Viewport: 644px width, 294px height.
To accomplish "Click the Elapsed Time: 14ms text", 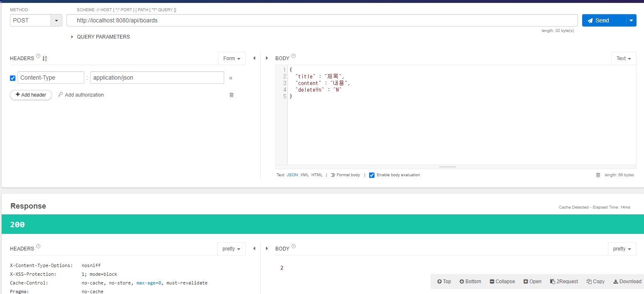I will (x=611, y=207).
